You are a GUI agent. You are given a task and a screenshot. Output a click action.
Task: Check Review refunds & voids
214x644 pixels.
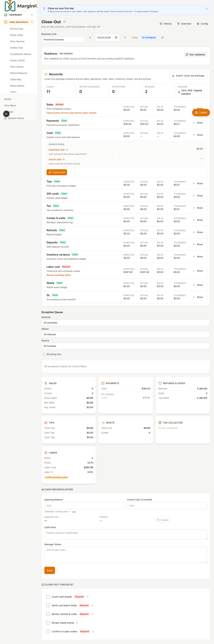(x=48, y=614)
